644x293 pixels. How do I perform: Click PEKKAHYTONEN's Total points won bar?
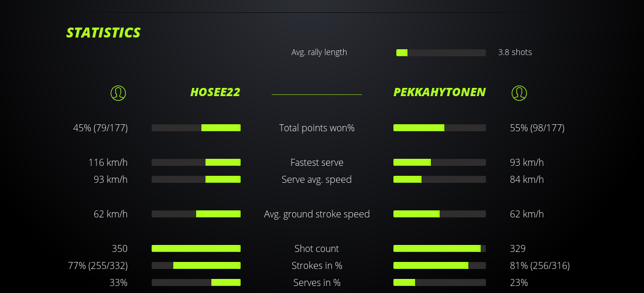pyautogui.click(x=439, y=128)
